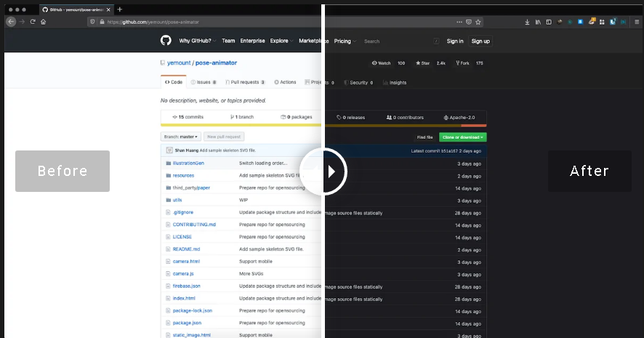This screenshot has height=338, width=644.
Task: Open the 0 contributors link
Action: pos(405,118)
